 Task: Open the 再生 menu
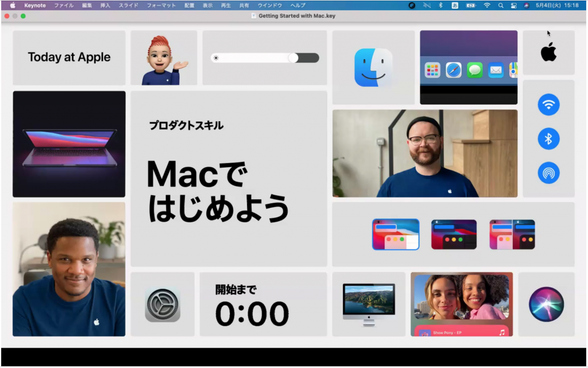(226, 5)
